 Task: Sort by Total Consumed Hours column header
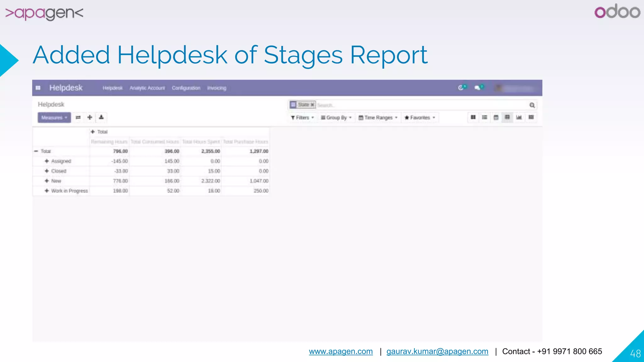155,142
